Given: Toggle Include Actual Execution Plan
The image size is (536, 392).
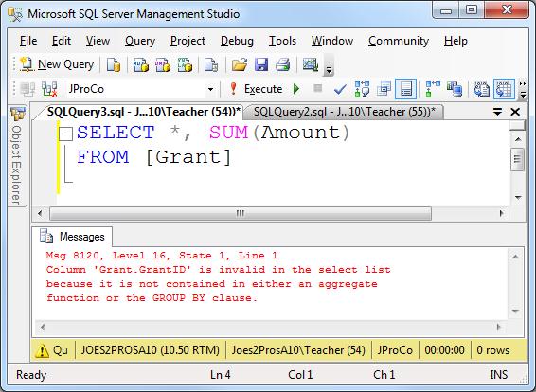Looking at the screenshot, I should coord(433,89).
